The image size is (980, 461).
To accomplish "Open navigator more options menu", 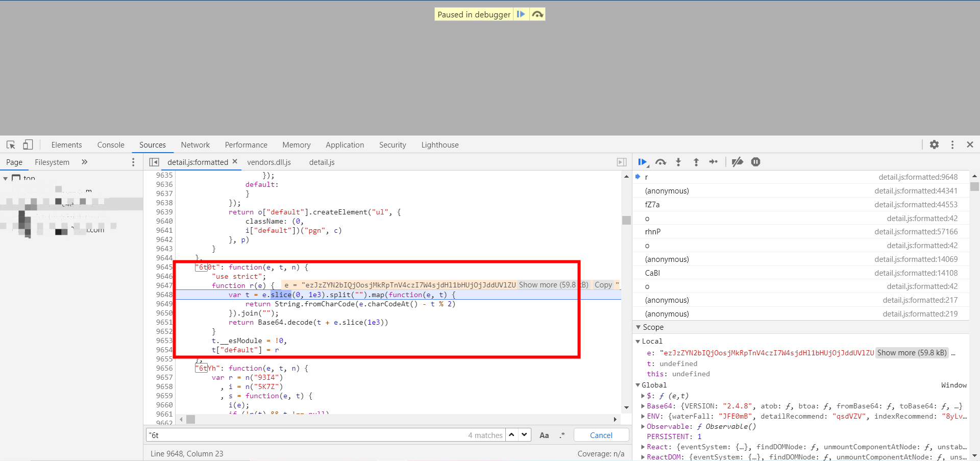I will coord(133,162).
